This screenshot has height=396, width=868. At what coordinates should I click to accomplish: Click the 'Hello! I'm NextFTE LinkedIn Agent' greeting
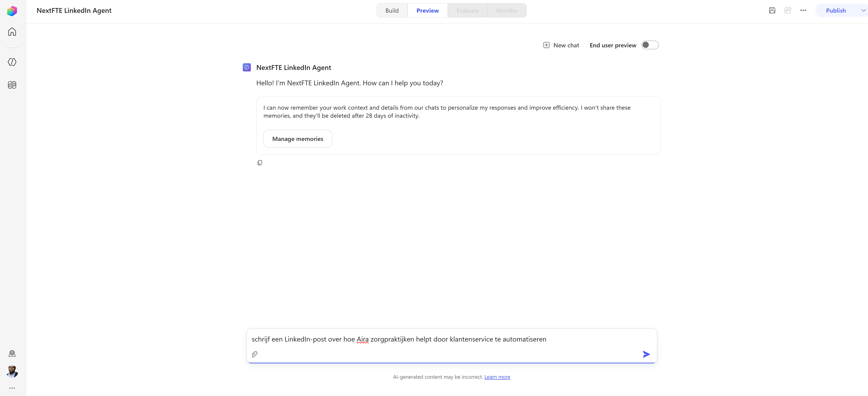click(x=349, y=83)
